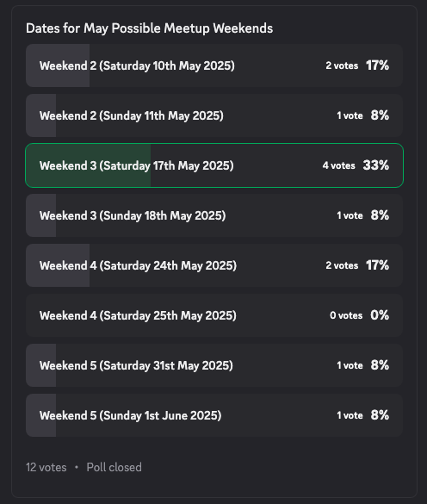The width and height of the screenshot is (427, 504).
Task: Select the Saturday 25th May 2025 option
Action: [214, 315]
